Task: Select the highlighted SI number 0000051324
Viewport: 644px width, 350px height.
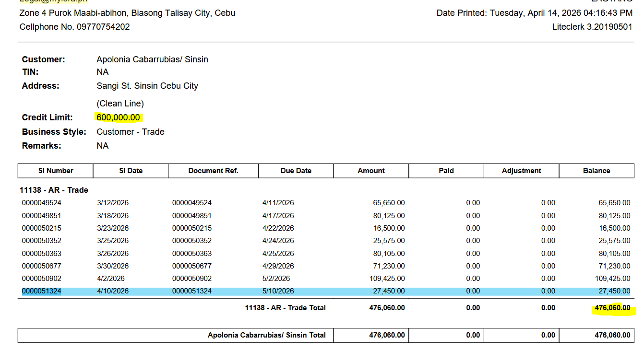Action: click(42, 291)
